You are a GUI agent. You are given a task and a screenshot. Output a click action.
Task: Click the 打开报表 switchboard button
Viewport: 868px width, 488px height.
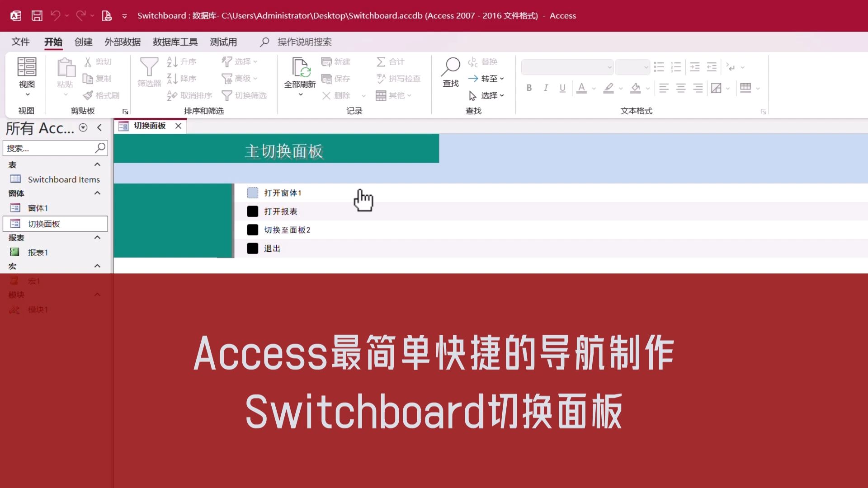(x=253, y=211)
